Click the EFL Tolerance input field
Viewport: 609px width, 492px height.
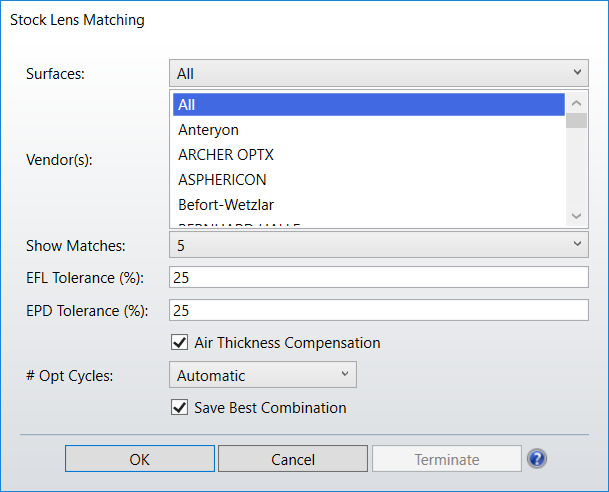pyautogui.click(x=379, y=277)
